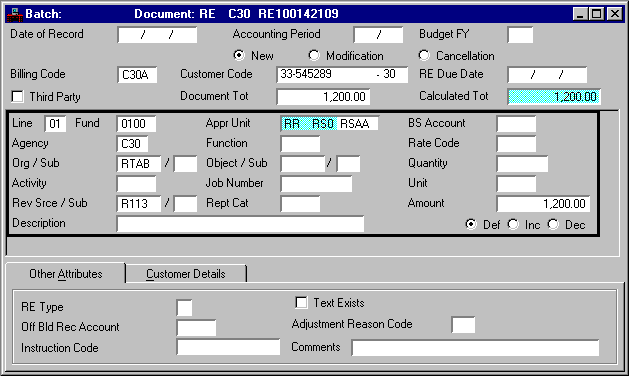Image resolution: width=629 pixels, height=376 pixels.
Task: Maximize the document window
Action: point(596,14)
